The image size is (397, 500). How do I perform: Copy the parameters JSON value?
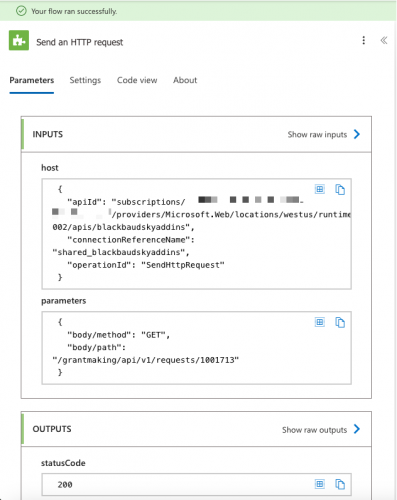[x=340, y=322]
